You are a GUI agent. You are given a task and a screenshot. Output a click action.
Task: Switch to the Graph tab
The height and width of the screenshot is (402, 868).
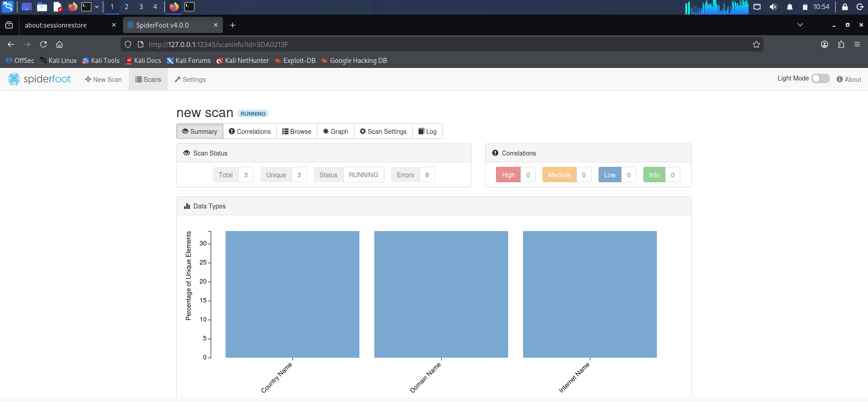[335, 132]
